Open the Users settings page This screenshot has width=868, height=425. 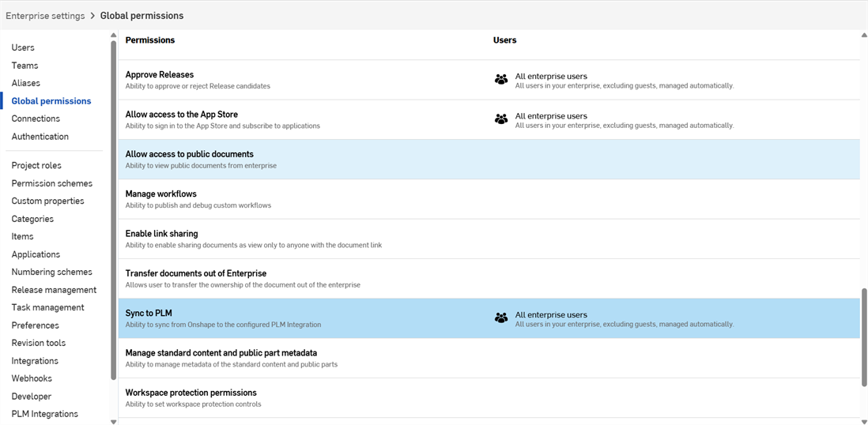23,47
